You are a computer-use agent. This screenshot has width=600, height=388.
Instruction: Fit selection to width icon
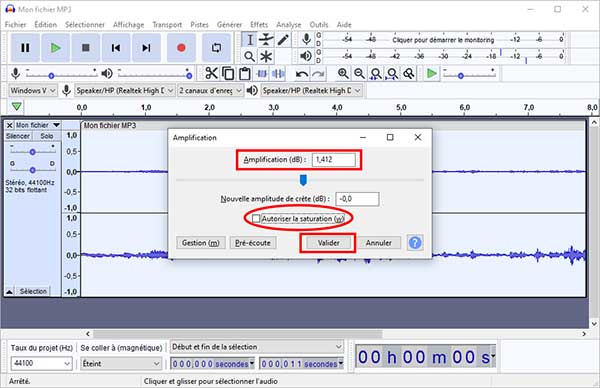(x=376, y=73)
